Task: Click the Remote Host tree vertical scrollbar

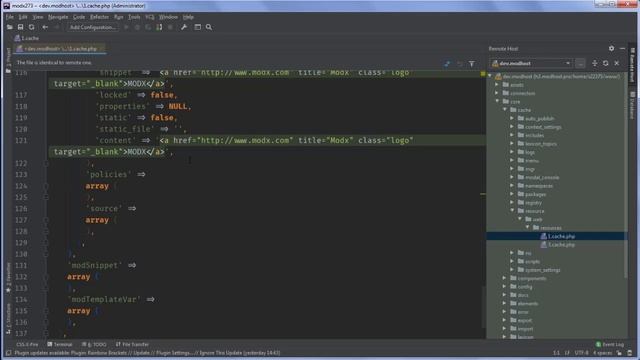Action: [626, 176]
